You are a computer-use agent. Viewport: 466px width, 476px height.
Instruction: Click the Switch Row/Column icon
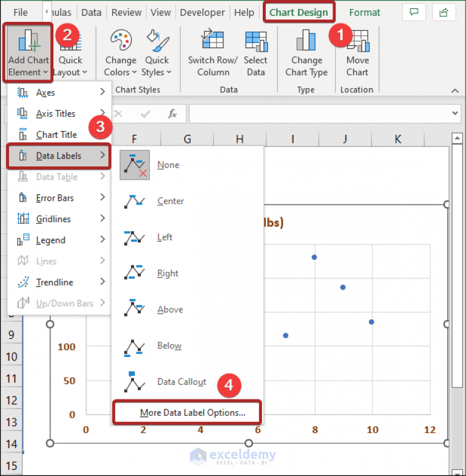click(x=213, y=40)
